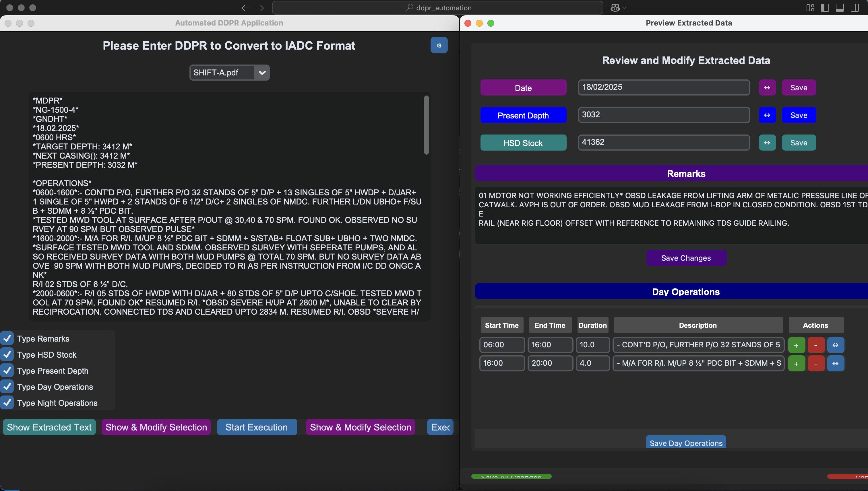The width and height of the screenshot is (868, 491).
Task: Toggle the Type HSD Stock checkbox
Action: (x=7, y=354)
